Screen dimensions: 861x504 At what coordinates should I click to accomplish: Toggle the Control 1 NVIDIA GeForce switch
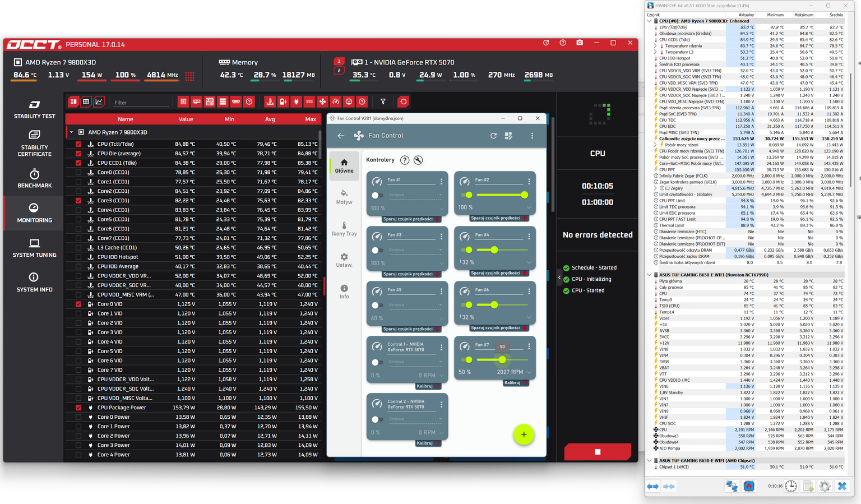coord(377,362)
